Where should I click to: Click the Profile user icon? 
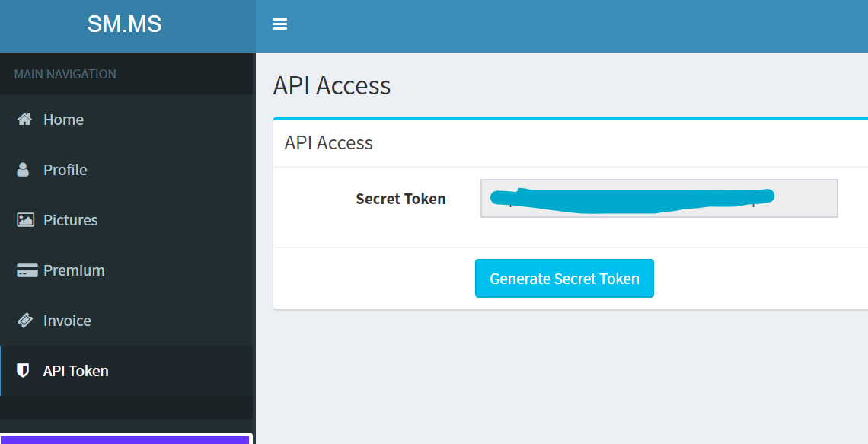click(24, 170)
